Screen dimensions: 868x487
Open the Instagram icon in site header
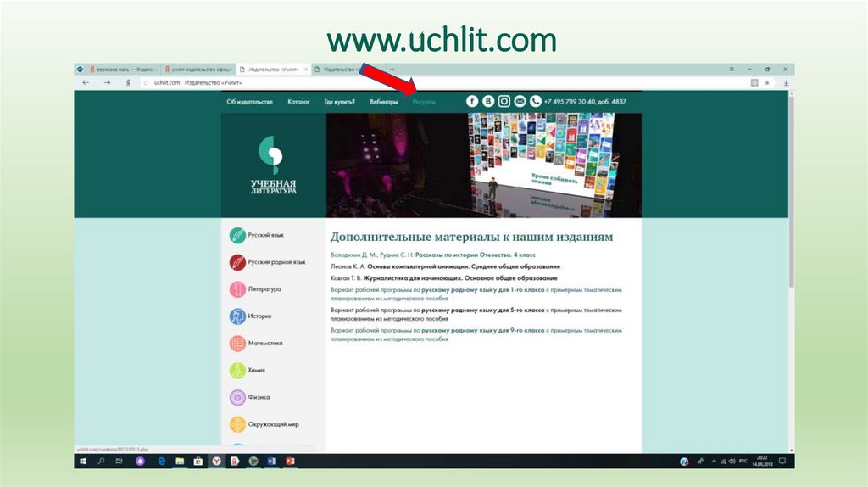504,101
